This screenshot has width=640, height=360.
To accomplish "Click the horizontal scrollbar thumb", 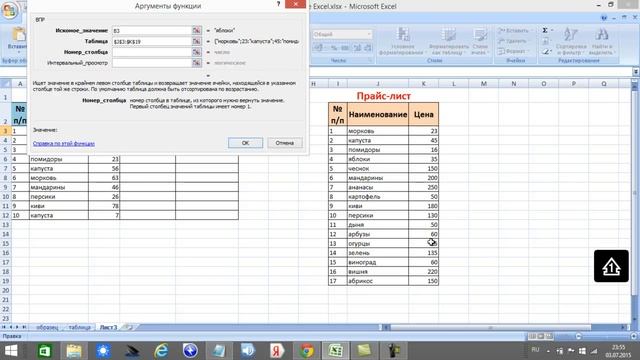I will coord(491,327).
